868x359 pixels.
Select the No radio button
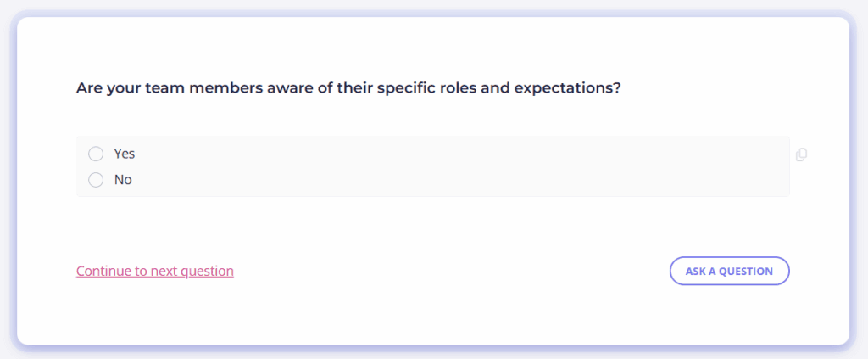coord(96,180)
